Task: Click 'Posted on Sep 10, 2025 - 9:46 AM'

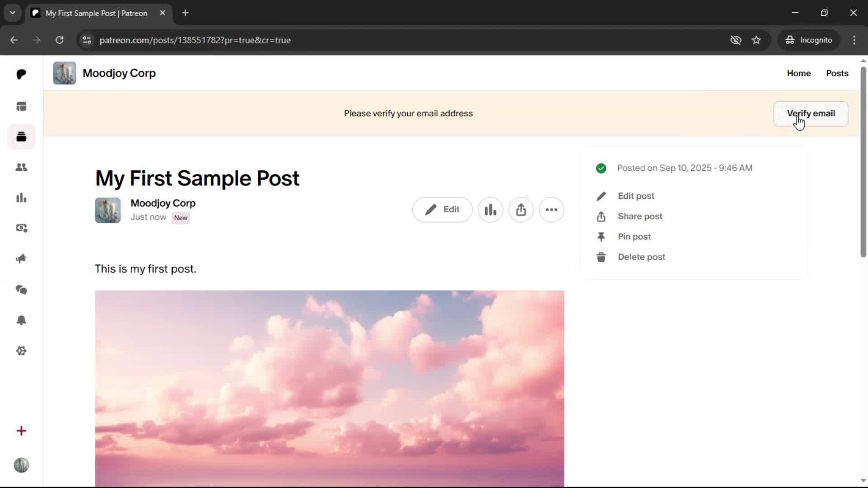Action: click(x=684, y=168)
